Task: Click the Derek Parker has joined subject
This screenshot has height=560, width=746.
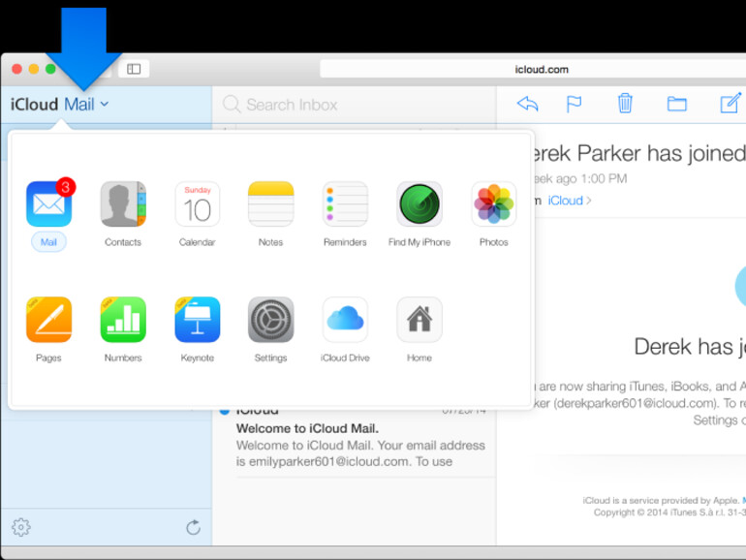Action: [x=637, y=153]
